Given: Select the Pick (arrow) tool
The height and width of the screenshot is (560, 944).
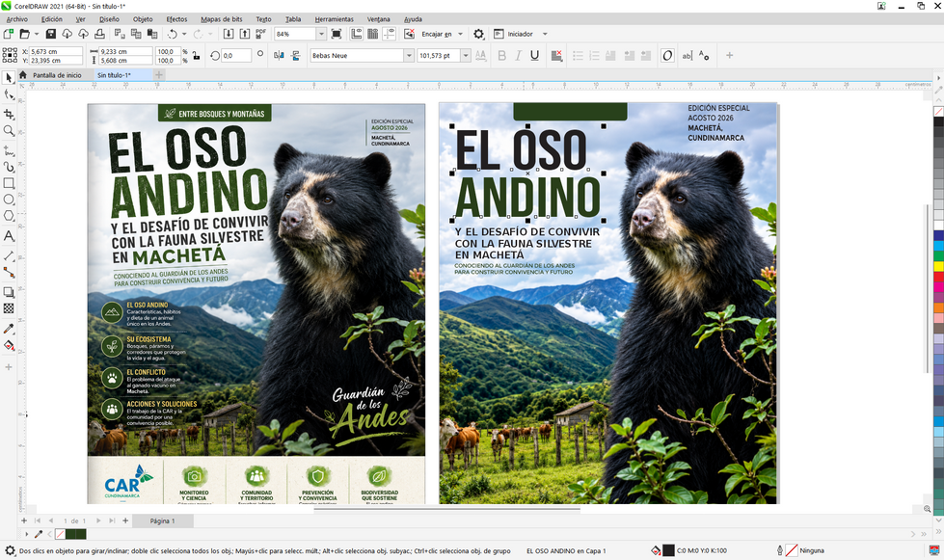Looking at the screenshot, I should coord(9,78).
